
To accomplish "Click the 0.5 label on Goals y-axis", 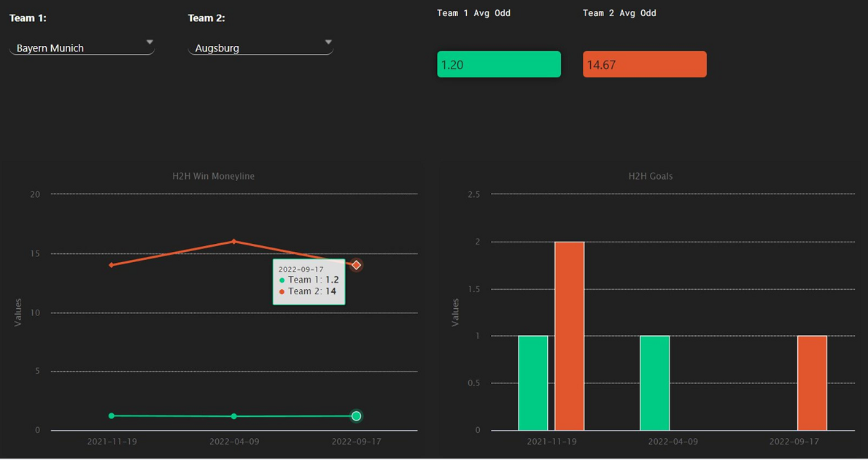I will [x=473, y=383].
